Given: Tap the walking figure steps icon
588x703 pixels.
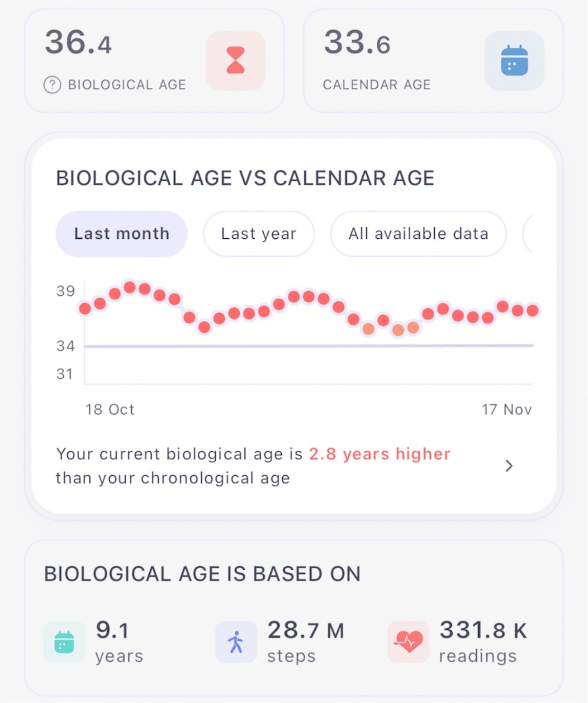Looking at the screenshot, I should [x=236, y=642].
